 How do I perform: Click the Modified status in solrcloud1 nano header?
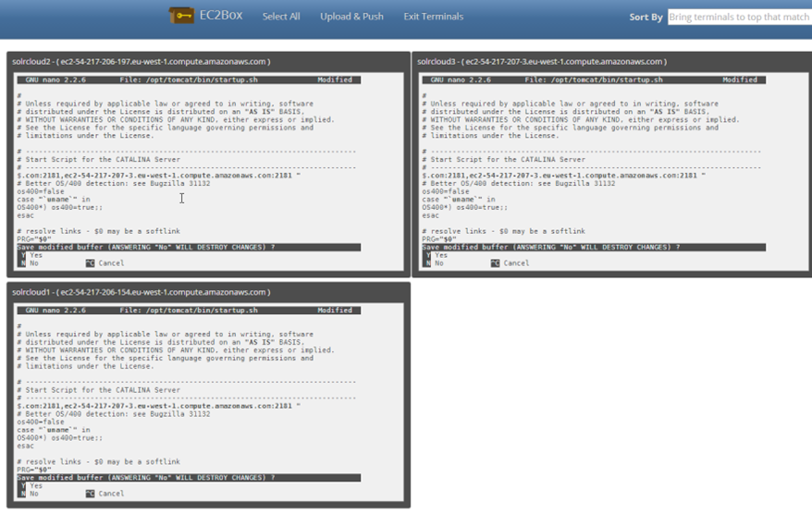[x=335, y=311]
